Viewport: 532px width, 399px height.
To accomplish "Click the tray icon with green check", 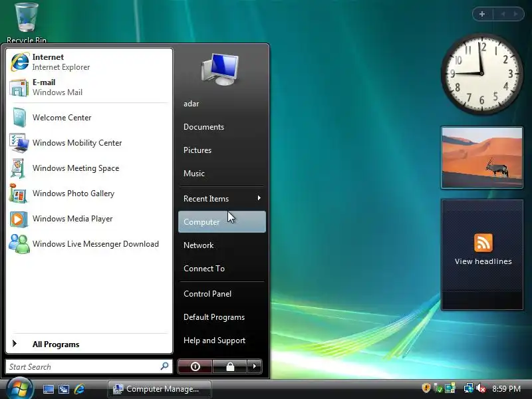I will coord(438,388).
